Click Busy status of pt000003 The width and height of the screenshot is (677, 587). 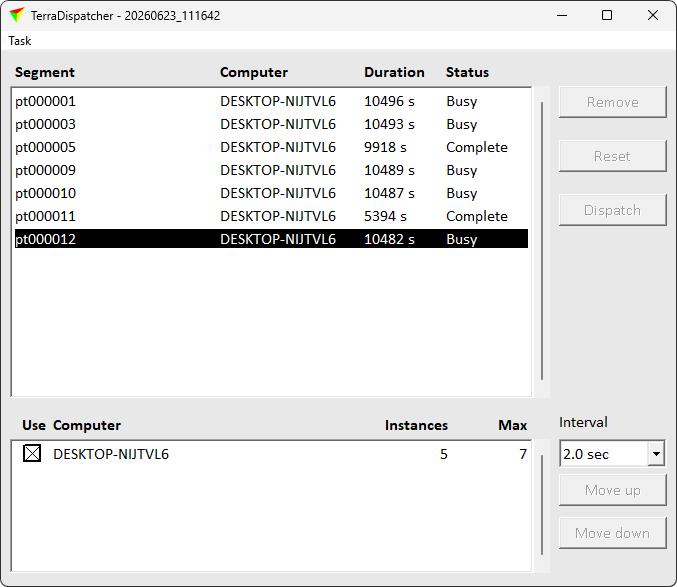click(x=462, y=125)
